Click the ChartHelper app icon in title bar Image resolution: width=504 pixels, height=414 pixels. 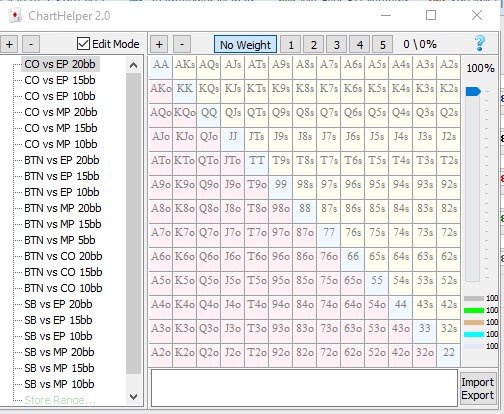pos(15,15)
